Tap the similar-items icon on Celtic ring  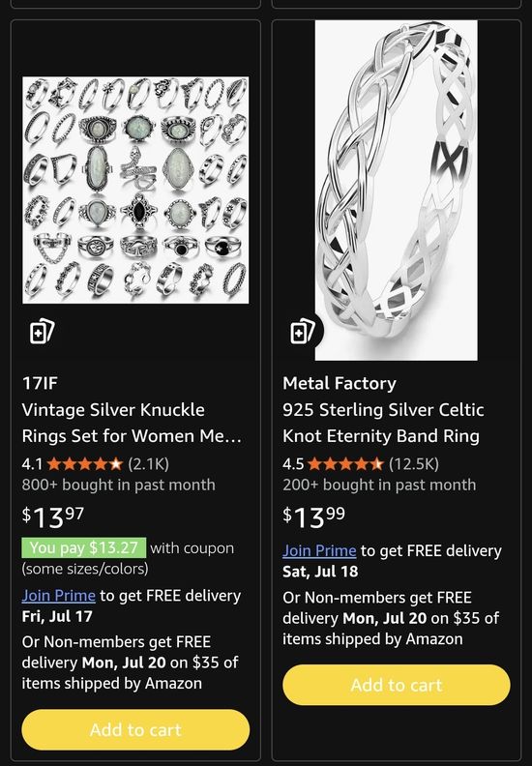(x=303, y=332)
